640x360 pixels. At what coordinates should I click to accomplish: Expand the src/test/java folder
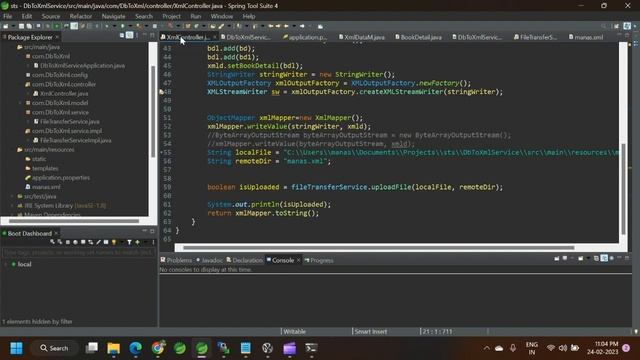tap(12, 196)
